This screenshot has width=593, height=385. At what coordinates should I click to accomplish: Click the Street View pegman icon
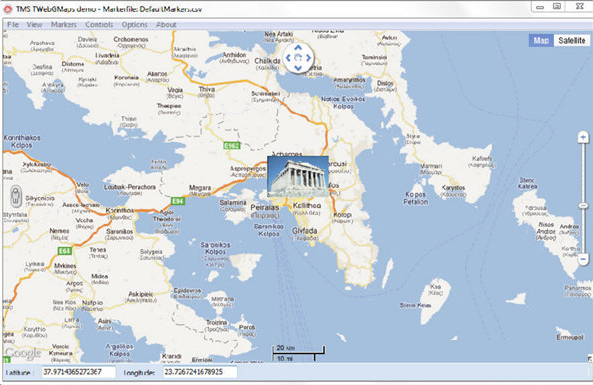pos(16,196)
